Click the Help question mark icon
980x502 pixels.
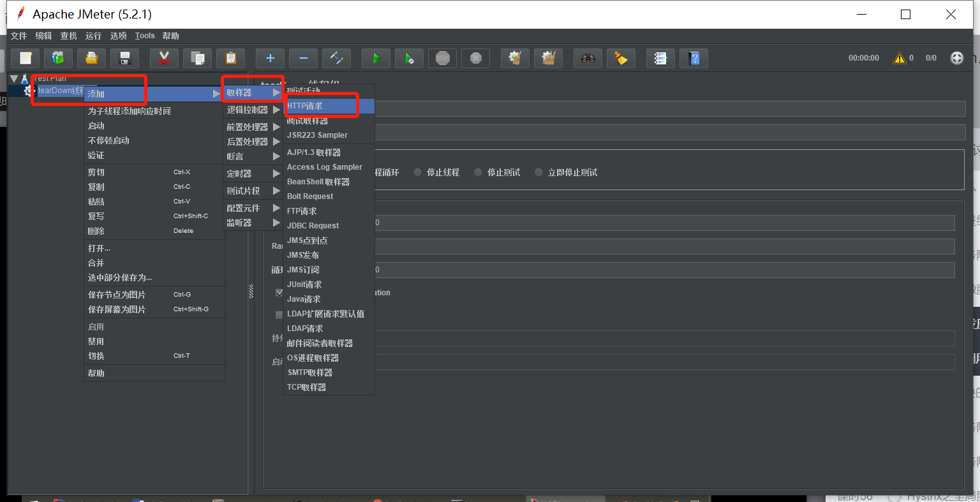point(694,58)
